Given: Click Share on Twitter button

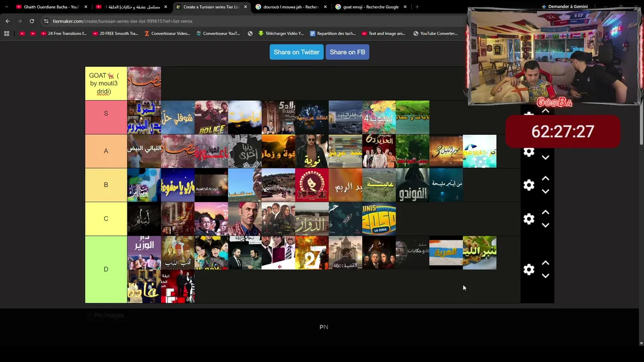Looking at the screenshot, I should (x=296, y=52).
